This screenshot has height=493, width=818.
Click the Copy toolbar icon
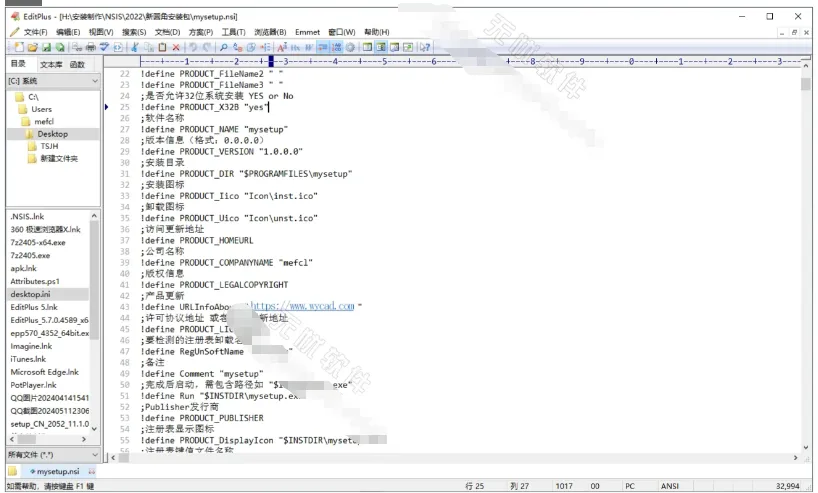pos(149,47)
